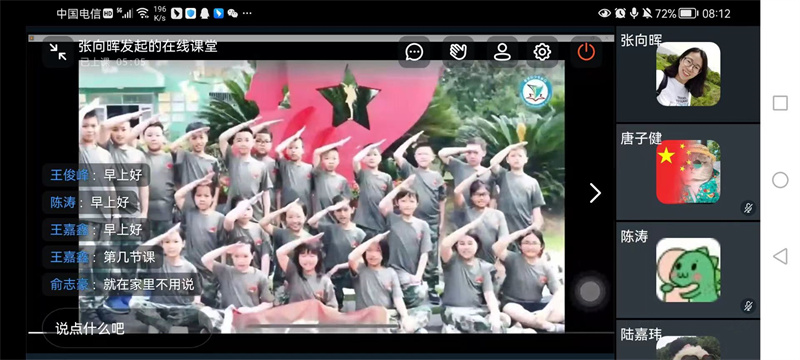The width and height of the screenshot is (800, 360).
Task: Select 陈涛's dinosaur avatar thumbnail
Action: [688, 270]
